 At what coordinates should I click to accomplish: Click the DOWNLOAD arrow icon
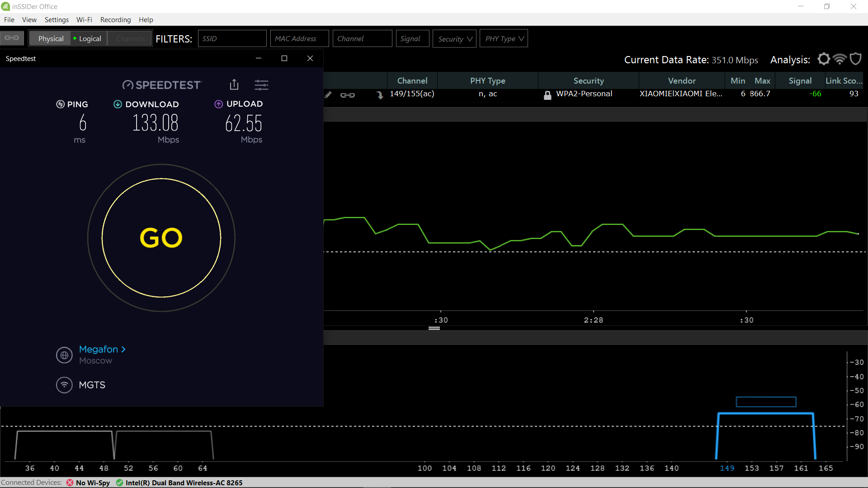click(118, 104)
